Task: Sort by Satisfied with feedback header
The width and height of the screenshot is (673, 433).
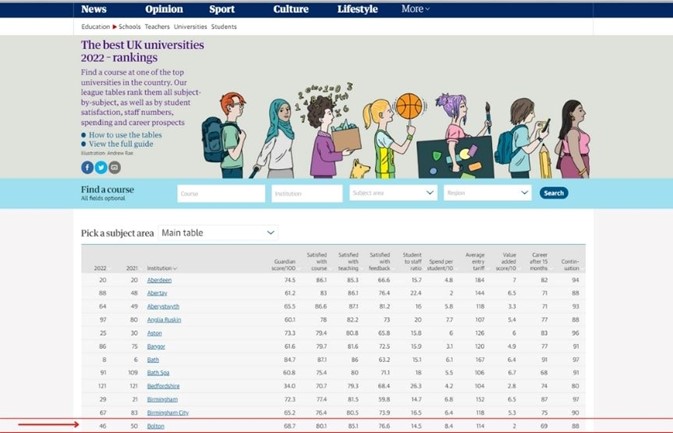Action: (x=379, y=261)
